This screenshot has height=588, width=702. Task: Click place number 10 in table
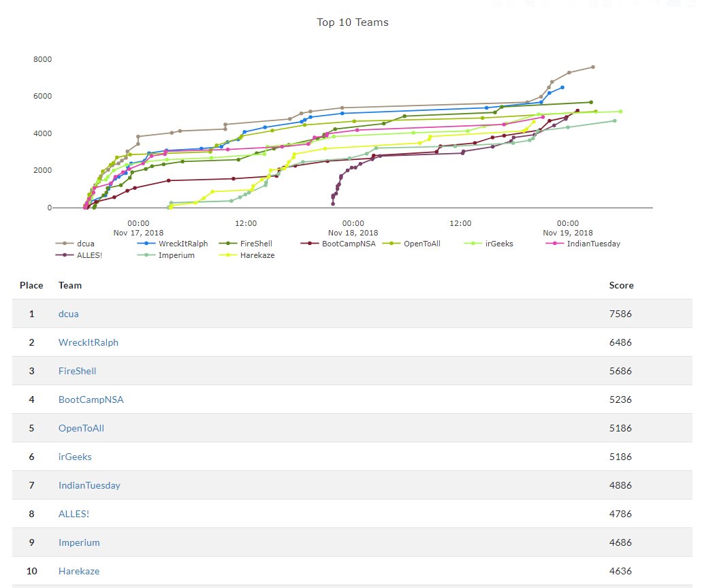pyautogui.click(x=32, y=571)
